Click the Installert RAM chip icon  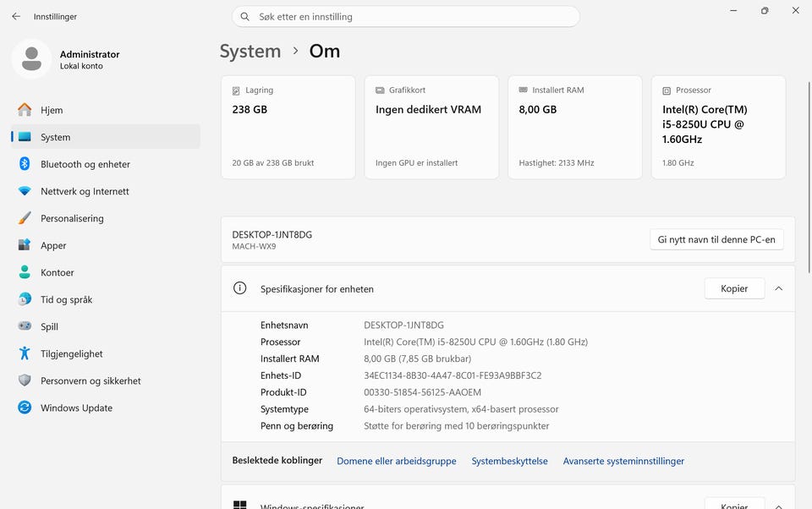[523, 90]
